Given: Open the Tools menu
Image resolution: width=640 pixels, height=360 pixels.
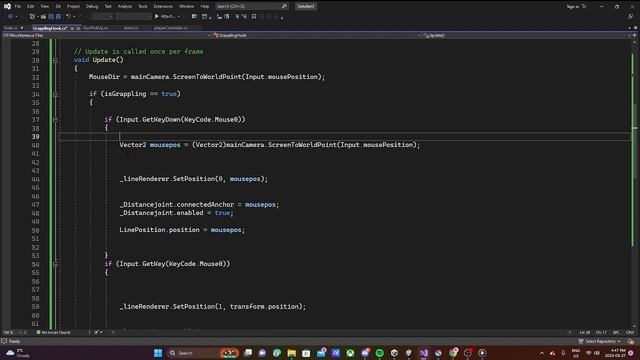Looking at the screenshot, I should [142, 7].
